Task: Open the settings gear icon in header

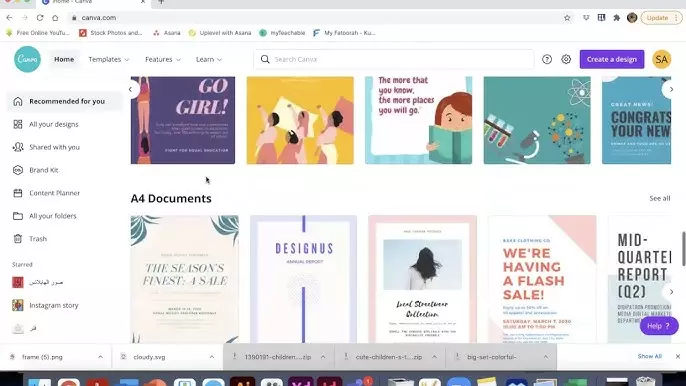Action: click(566, 59)
